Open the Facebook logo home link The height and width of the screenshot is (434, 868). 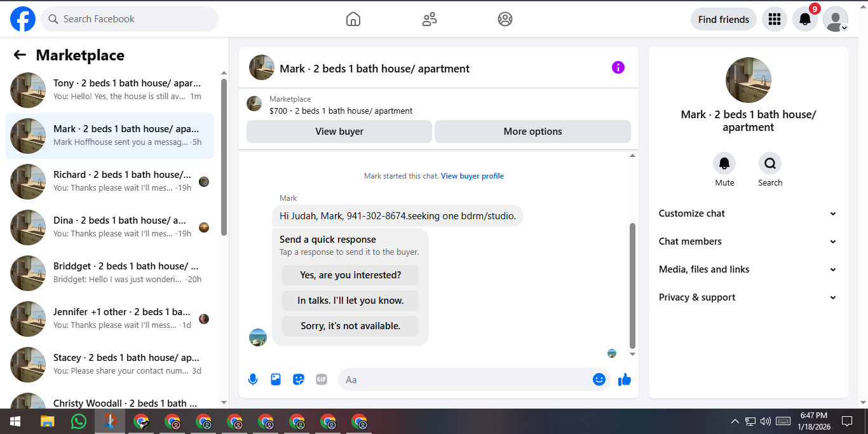[x=23, y=19]
